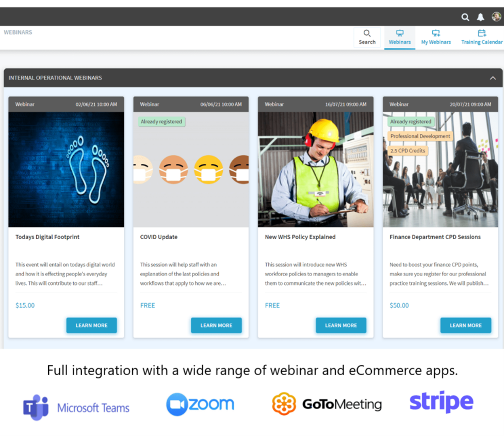504x436 pixels.
Task: Open notifications bell icon
Action: coord(481,17)
